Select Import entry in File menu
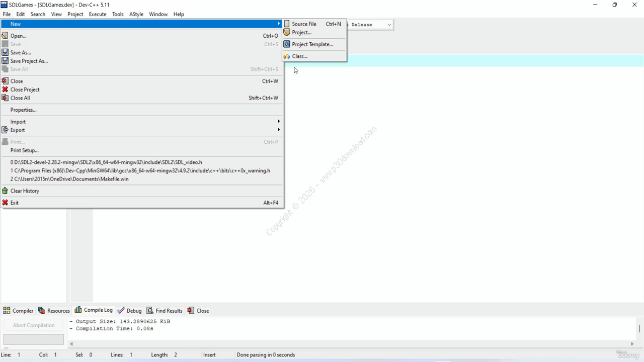Viewport: 644px width, 362px height. 141,122
